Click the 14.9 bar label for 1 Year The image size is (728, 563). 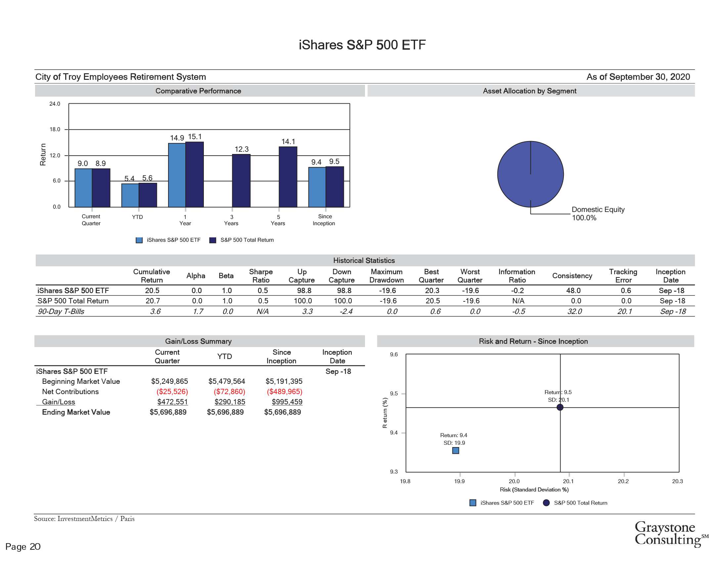tap(177, 138)
